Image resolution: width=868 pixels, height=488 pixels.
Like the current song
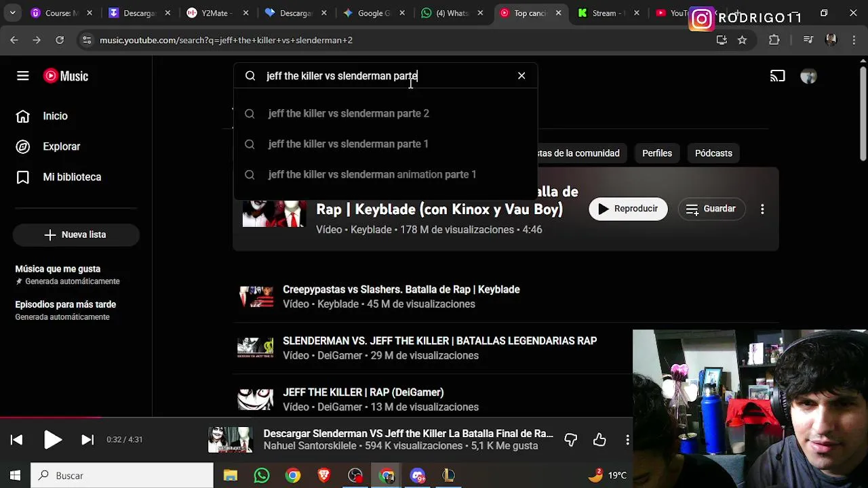[x=599, y=440]
